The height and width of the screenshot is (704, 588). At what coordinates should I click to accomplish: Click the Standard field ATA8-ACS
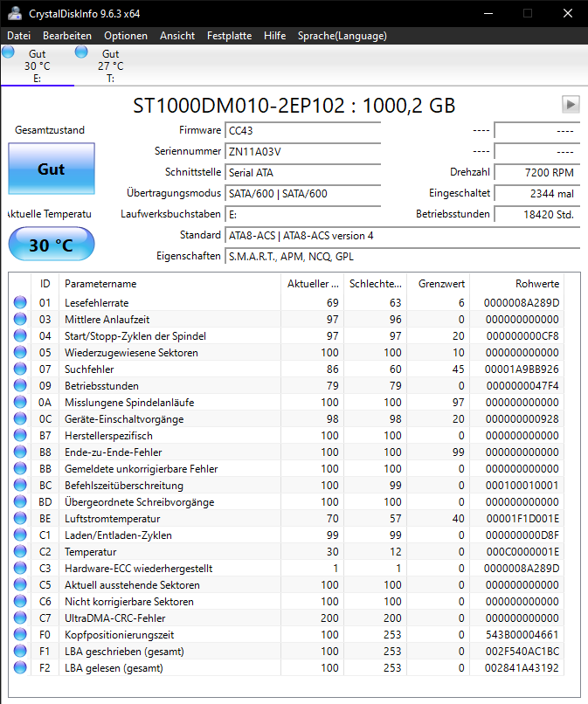coord(403,236)
